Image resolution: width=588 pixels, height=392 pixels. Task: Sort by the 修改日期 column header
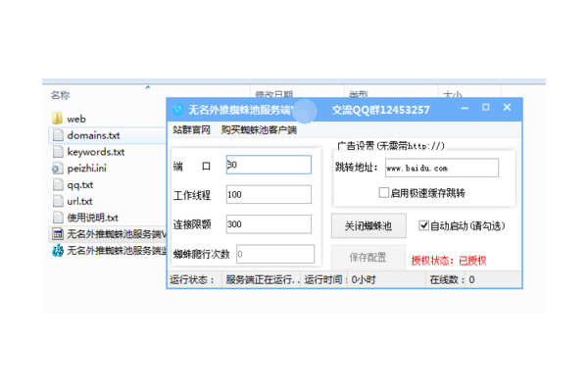274,93
